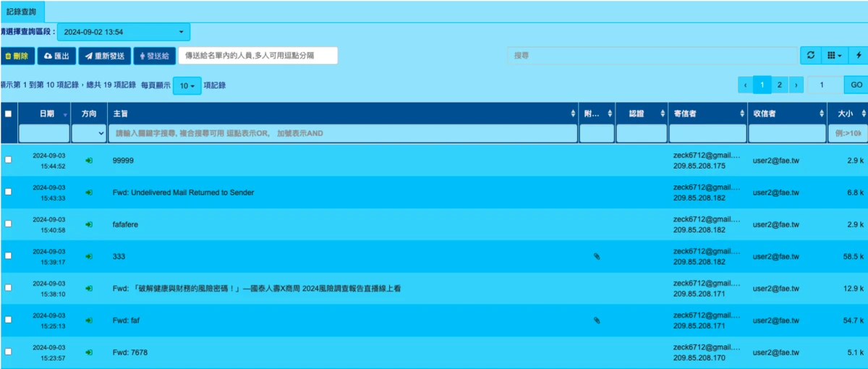Tick the checkbox for Fwd: 7678 row
Image resolution: width=868 pixels, height=369 pixels.
click(x=8, y=351)
